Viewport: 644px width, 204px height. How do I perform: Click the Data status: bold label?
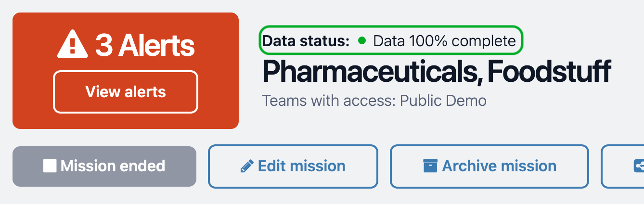tap(306, 41)
